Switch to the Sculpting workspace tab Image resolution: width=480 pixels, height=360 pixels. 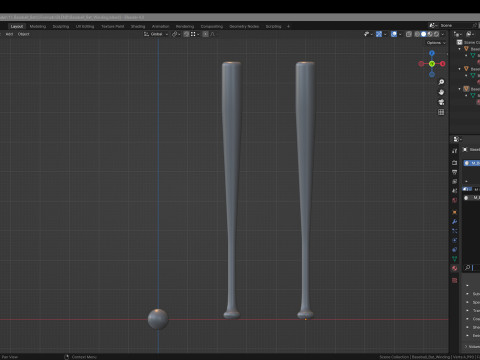[x=61, y=26]
